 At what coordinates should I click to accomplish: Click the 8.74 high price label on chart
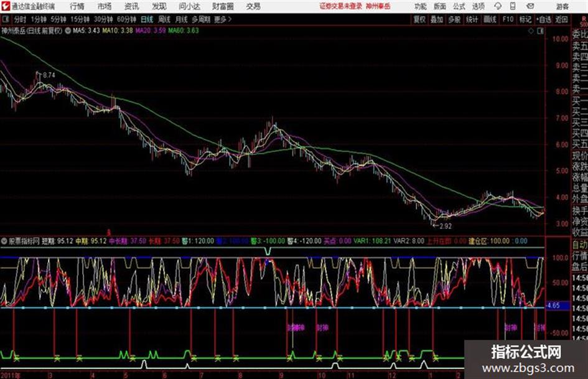(x=48, y=75)
